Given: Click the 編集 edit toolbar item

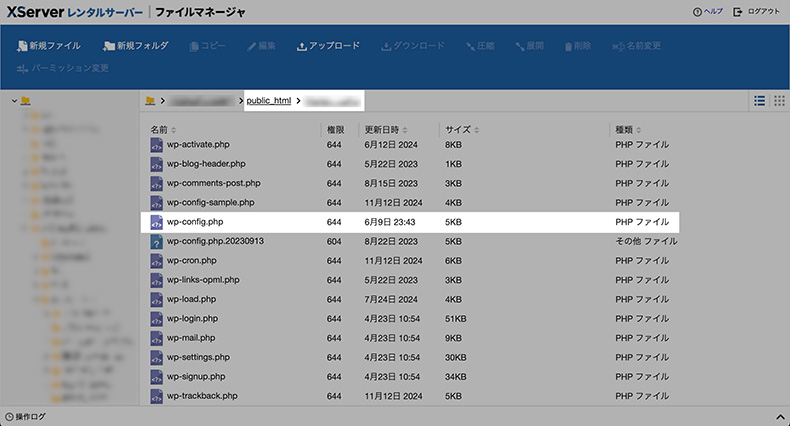Looking at the screenshot, I should pos(261,46).
